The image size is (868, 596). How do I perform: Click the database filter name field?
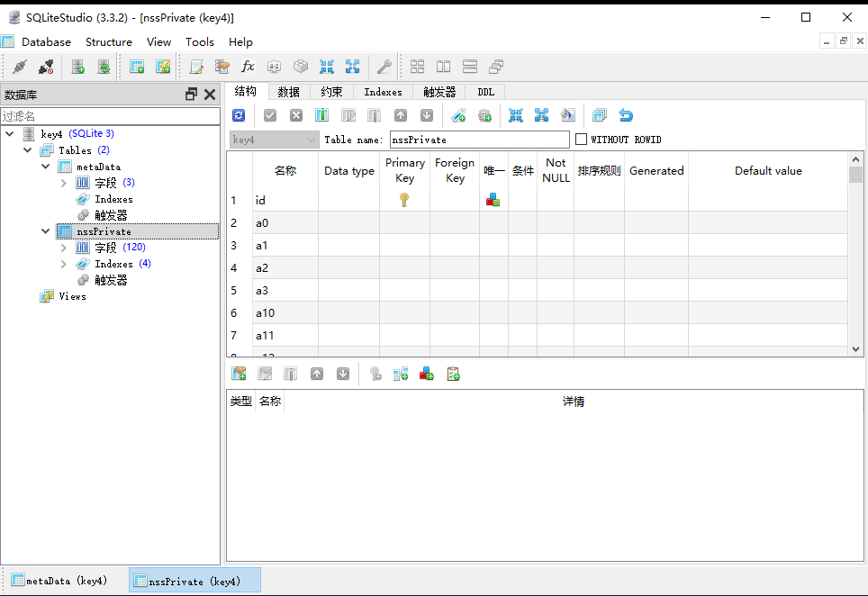[110, 116]
